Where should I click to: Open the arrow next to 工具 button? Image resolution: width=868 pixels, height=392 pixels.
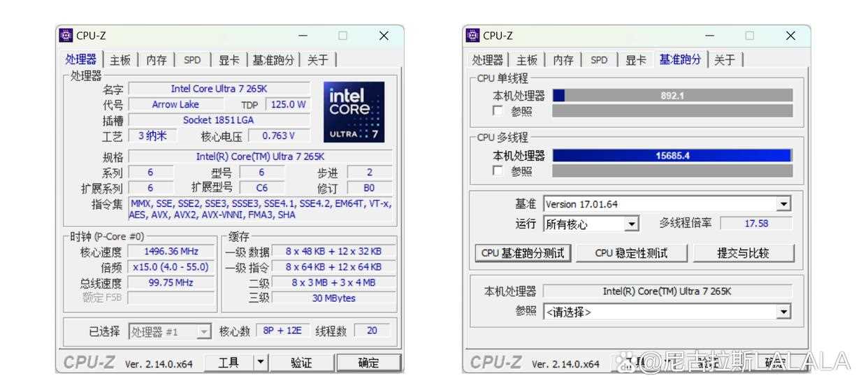[x=260, y=362]
